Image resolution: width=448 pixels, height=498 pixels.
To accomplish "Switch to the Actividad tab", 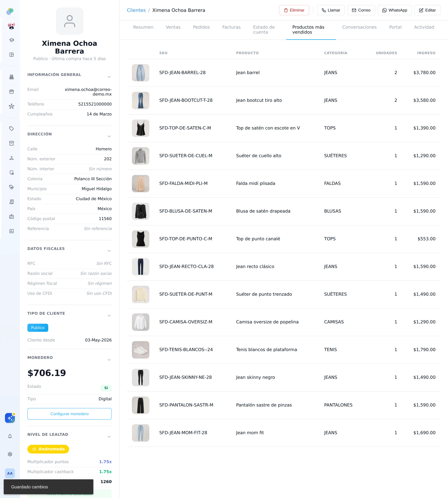I will [424, 27].
